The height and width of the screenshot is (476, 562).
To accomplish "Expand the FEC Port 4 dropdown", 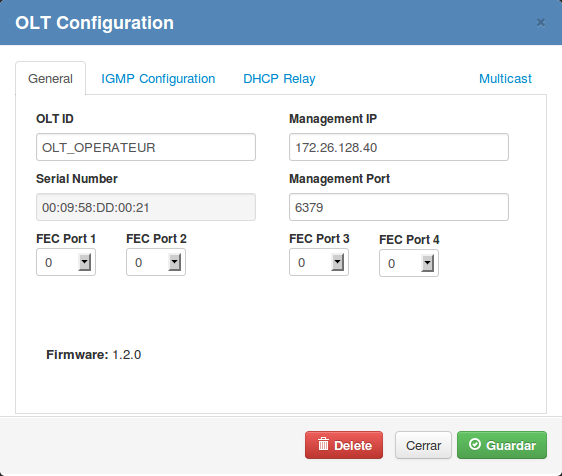I will coord(428,263).
